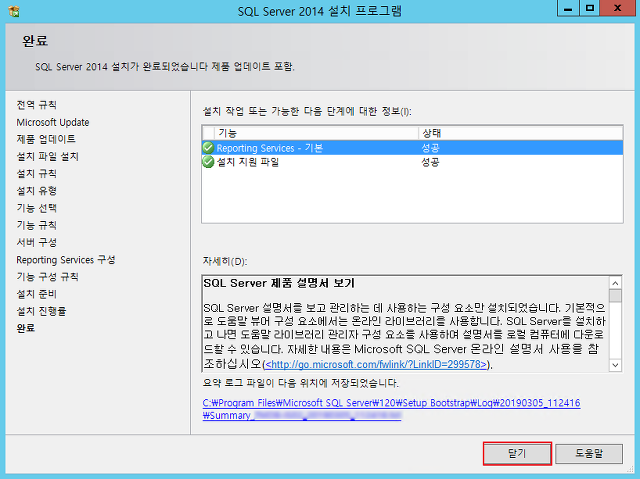
Task: Select the 기능 구성 규칙 step
Action: pos(47,277)
